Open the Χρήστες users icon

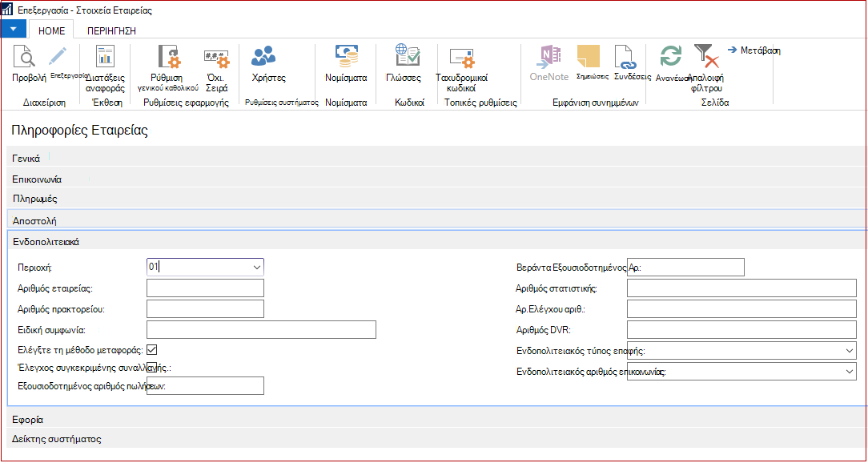point(263,56)
